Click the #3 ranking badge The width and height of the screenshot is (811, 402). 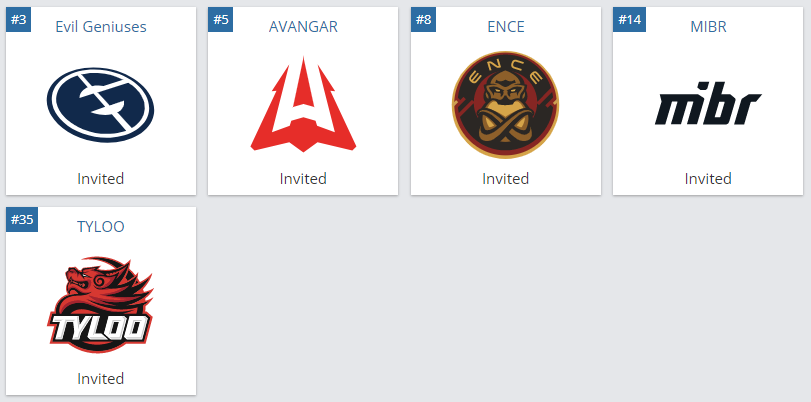coord(18,20)
